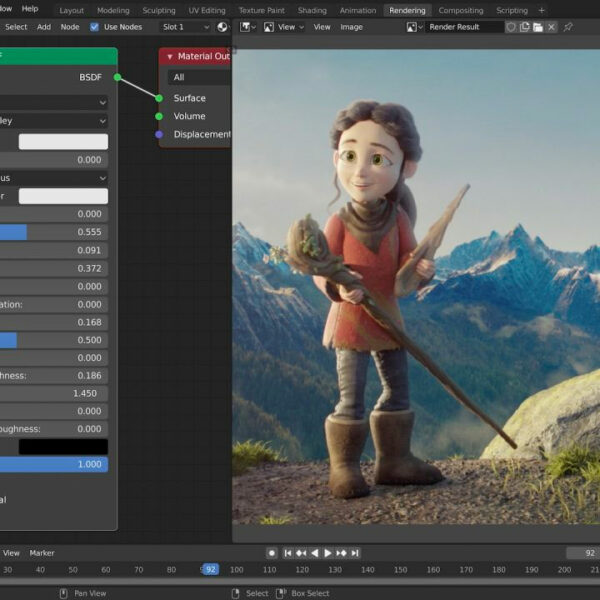This screenshot has height=600, width=600.
Task: Open the Image menu in the image editor
Action: 351,27
